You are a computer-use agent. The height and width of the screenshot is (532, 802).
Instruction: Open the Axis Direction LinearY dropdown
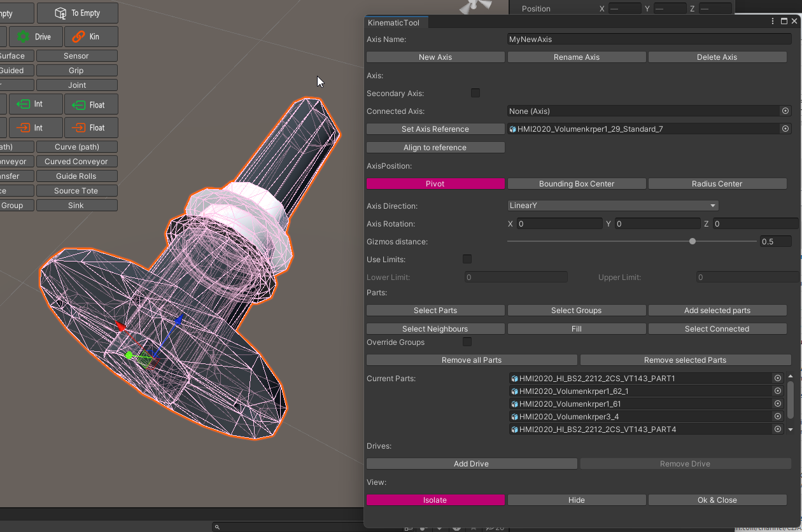[x=612, y=206]
